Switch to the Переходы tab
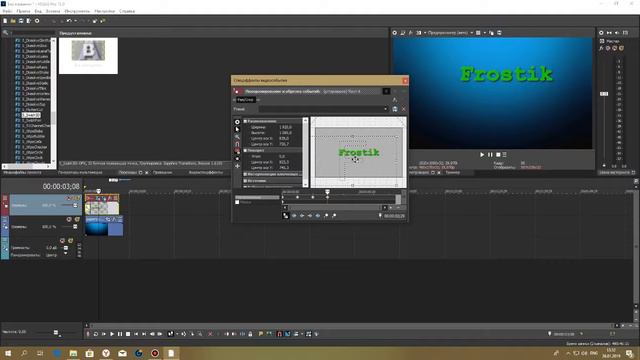 (127, 173)
